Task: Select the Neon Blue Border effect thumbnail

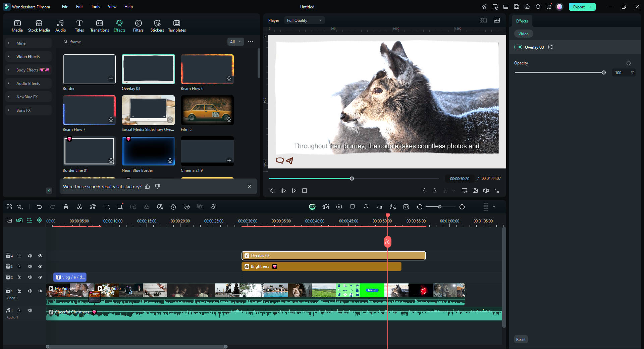Action: 148,151
